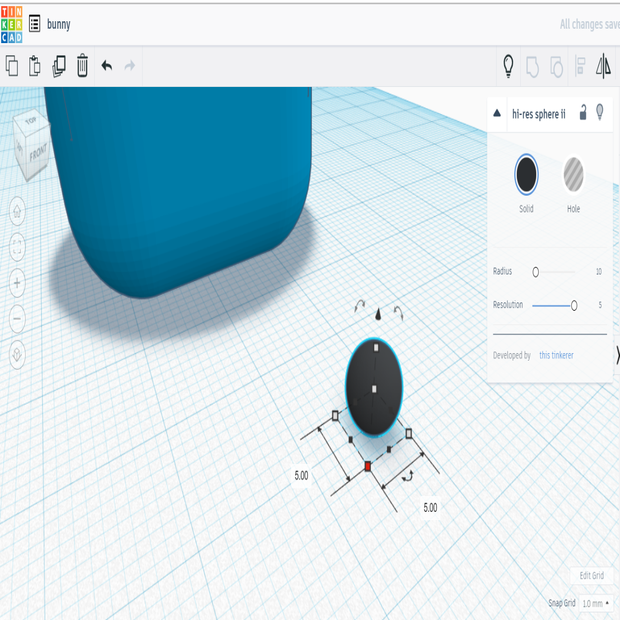The width and height of the screenshot is (620, 620).
Task: Click the Resolution slider handle
Action: (x=574, y=305)
